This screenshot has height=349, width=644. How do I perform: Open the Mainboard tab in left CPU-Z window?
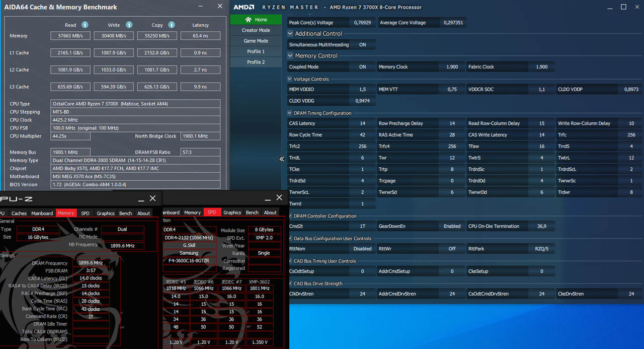42,213
